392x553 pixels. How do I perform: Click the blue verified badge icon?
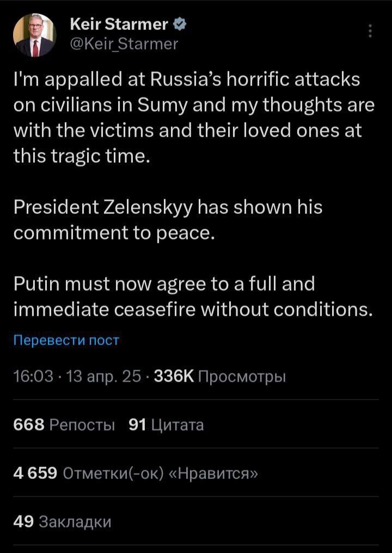click(x=181, y=24)
